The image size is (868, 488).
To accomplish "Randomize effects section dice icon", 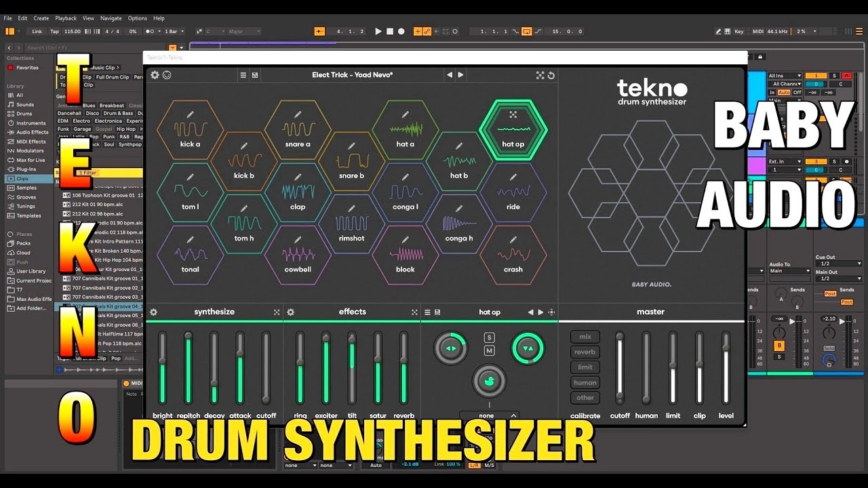I will [x=414, y=312].
